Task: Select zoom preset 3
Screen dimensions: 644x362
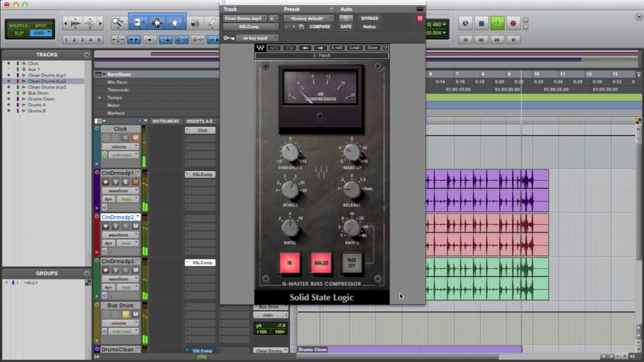Action: point(82,40)
